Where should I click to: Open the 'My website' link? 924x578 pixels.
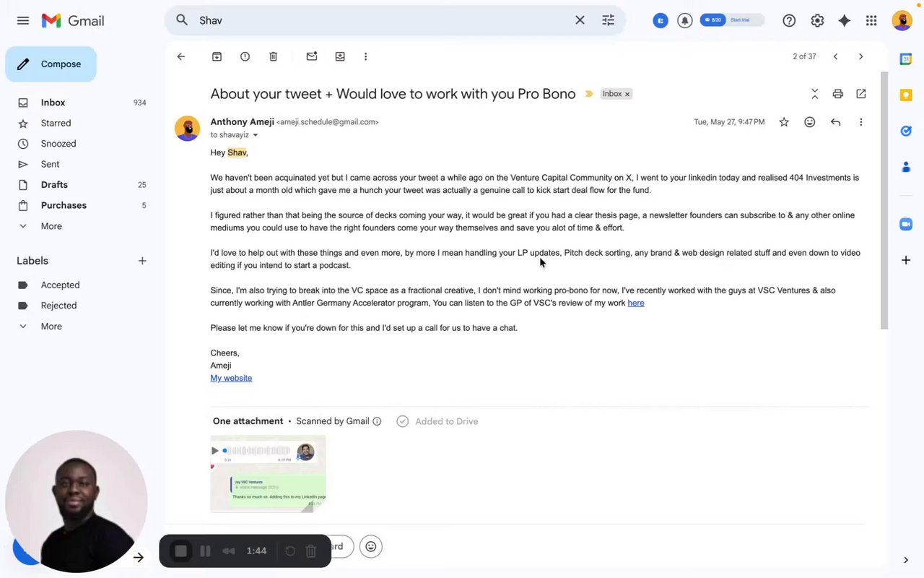click(x=231, y=378)
